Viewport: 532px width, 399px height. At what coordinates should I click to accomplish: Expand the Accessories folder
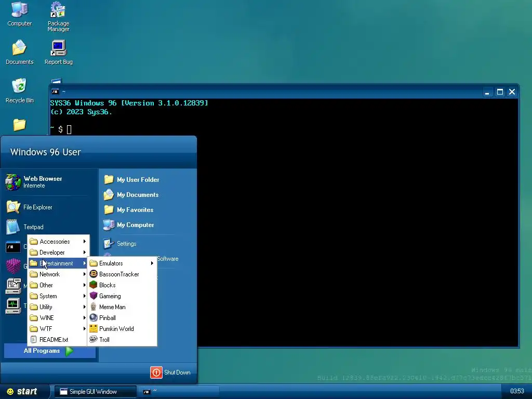[58, 242]
